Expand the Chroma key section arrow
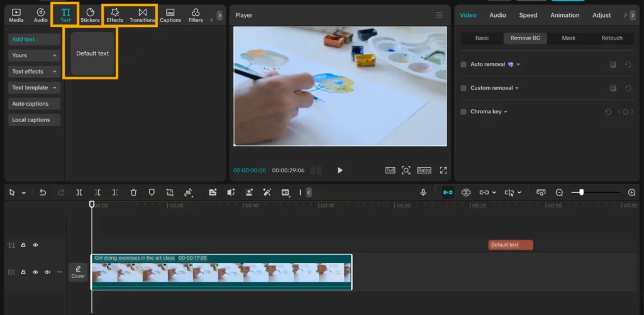The width and height of the screenshot is (644, 315). coord(506,112)
